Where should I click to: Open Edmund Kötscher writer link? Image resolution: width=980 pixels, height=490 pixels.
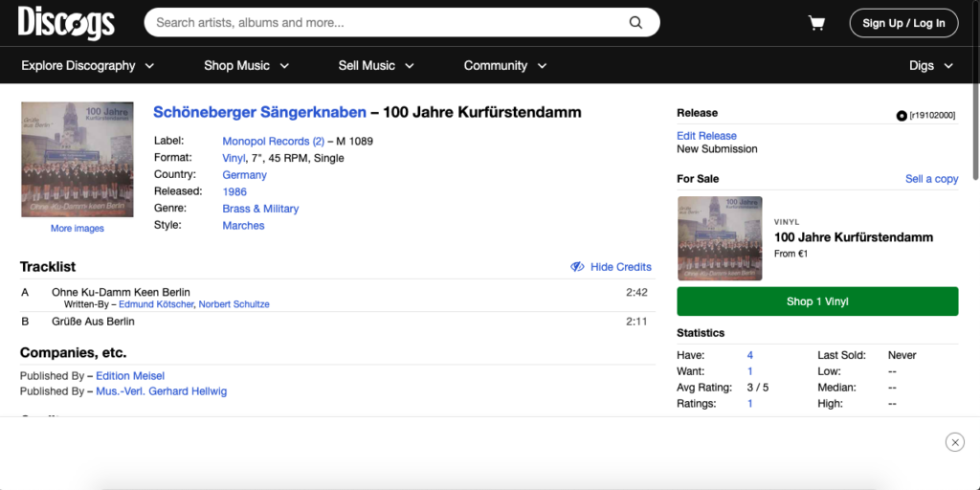click(156, 304)
